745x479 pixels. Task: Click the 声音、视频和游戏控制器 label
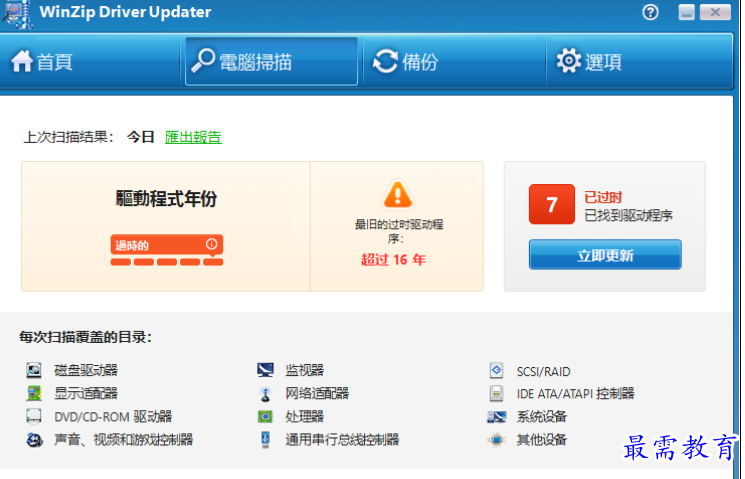tap(124, 440)
